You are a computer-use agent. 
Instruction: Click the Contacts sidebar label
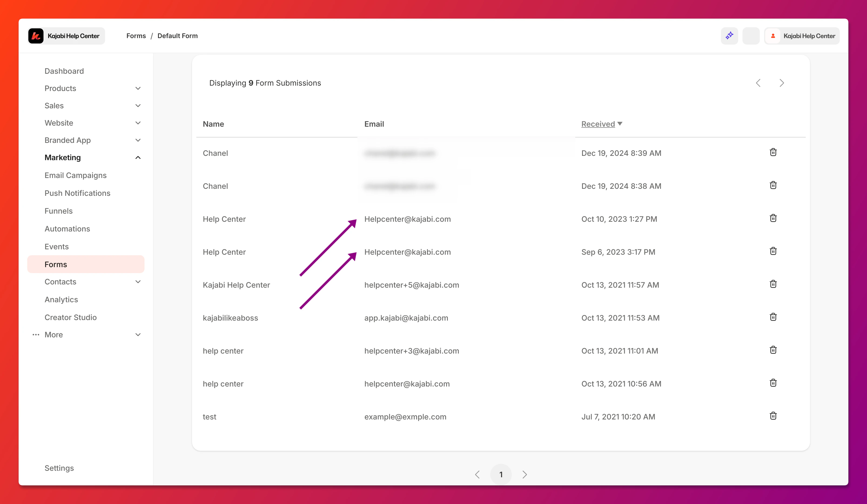coord(61,282)
